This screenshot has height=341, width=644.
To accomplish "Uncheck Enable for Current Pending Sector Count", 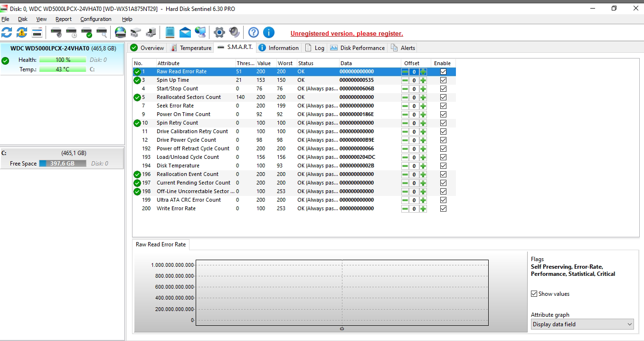I will coord(443,183).
